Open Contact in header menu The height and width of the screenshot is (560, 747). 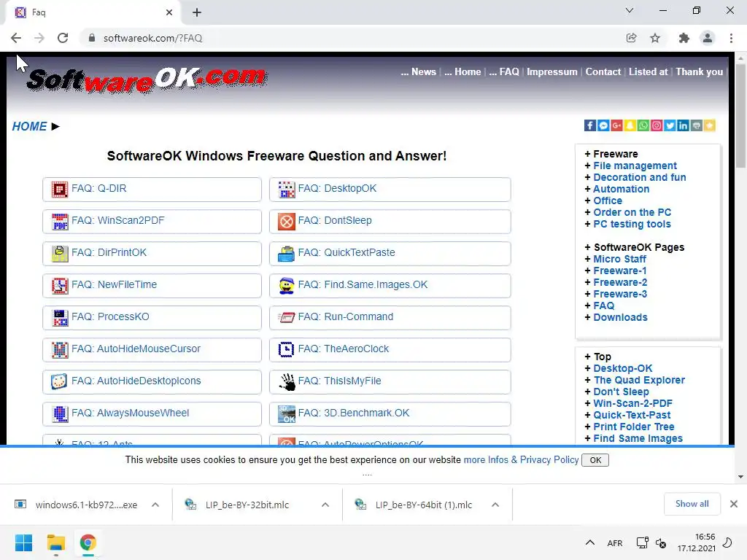(603, 71)
